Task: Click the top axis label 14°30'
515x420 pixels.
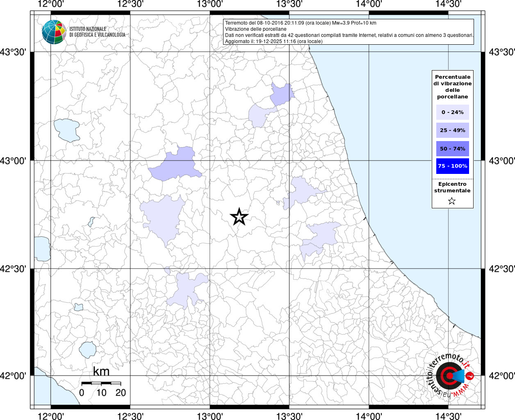Action: click(448, 4)
